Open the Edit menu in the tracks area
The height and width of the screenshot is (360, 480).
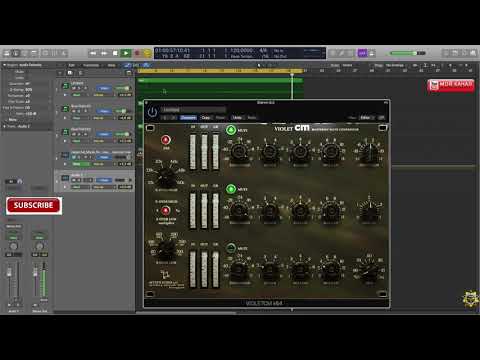72,65
